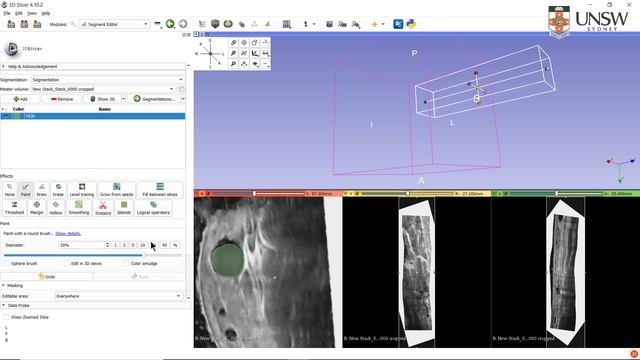Toggle red slice view pin icon
This screenshot has width=640, height=360.
pyautogui.click(x=197, y=193)
